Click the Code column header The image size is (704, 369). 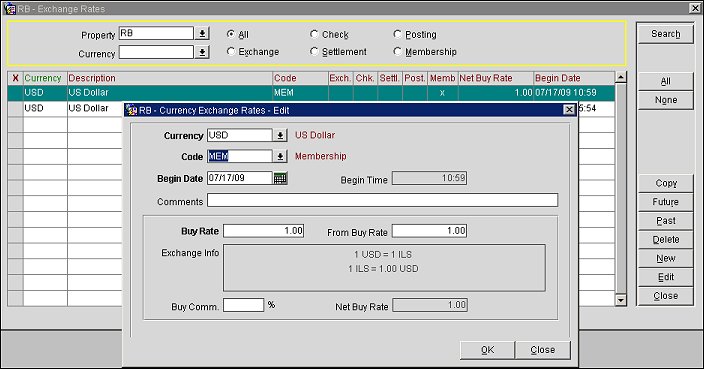coord(300,78)
